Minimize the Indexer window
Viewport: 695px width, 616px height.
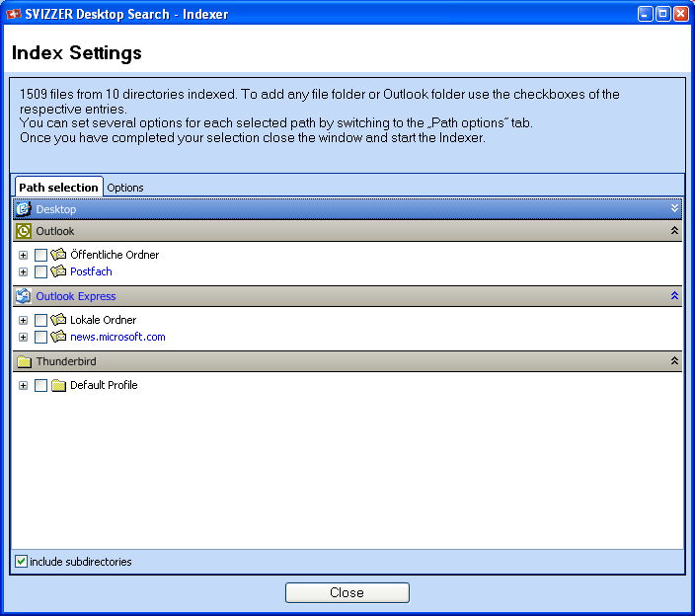pos(645,14)
